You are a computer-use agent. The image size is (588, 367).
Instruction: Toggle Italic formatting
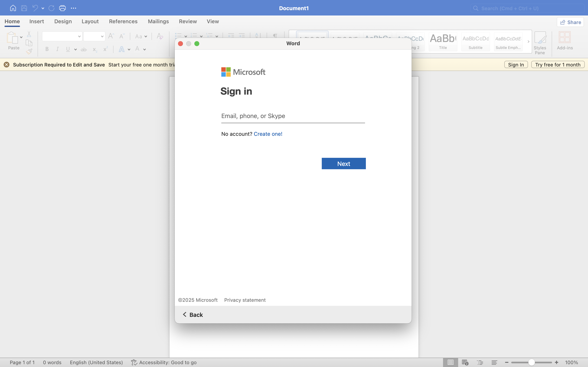pyautogui.click(x=58, y=49)
